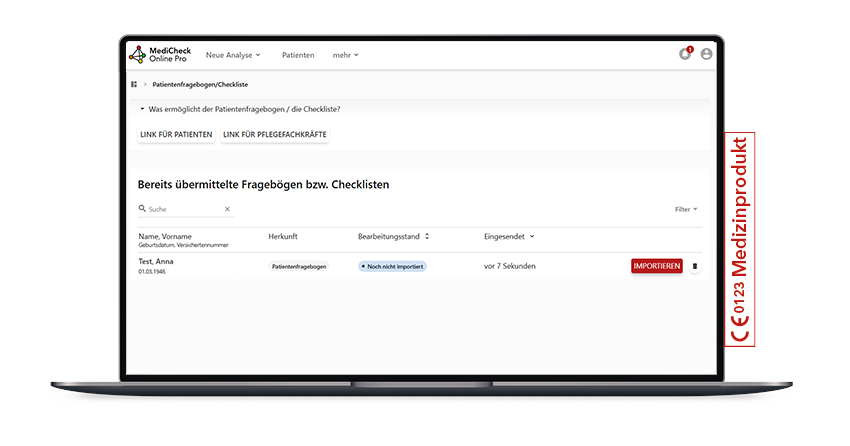The width and height of the screenshot is (850, 446).
Task: Open the user account profile icon
Action: click(707, 54)
